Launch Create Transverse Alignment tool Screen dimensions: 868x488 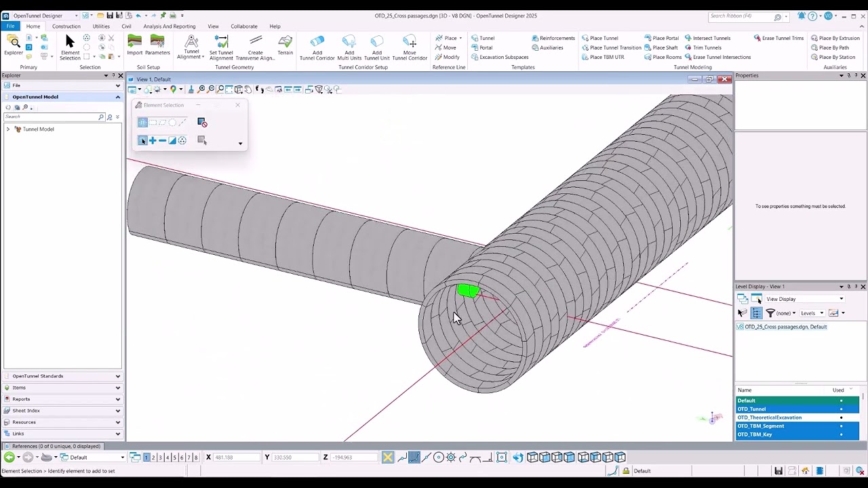255,47
